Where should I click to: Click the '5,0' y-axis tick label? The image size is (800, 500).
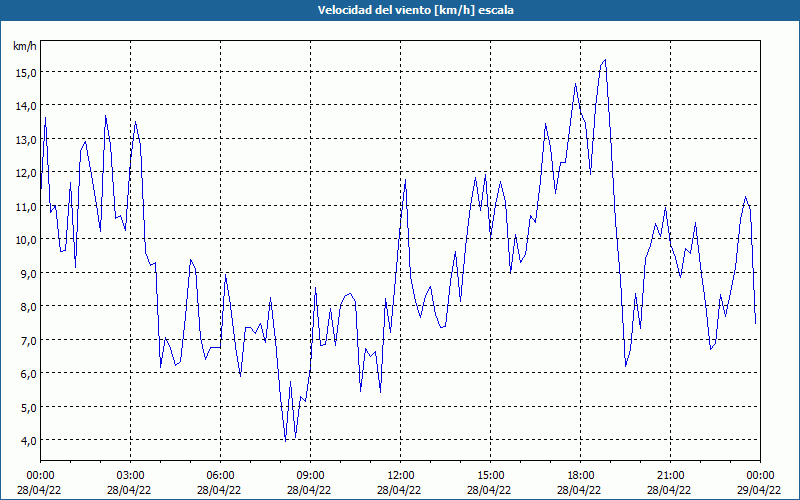[x=28, y=407]
